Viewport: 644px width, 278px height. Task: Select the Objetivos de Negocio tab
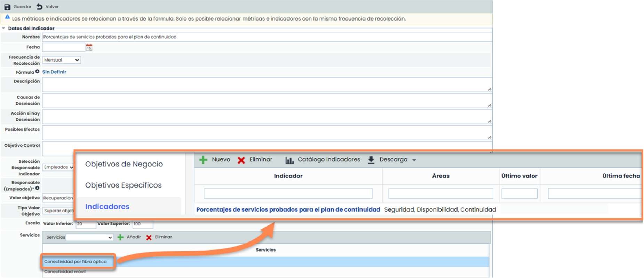(124, 164)
